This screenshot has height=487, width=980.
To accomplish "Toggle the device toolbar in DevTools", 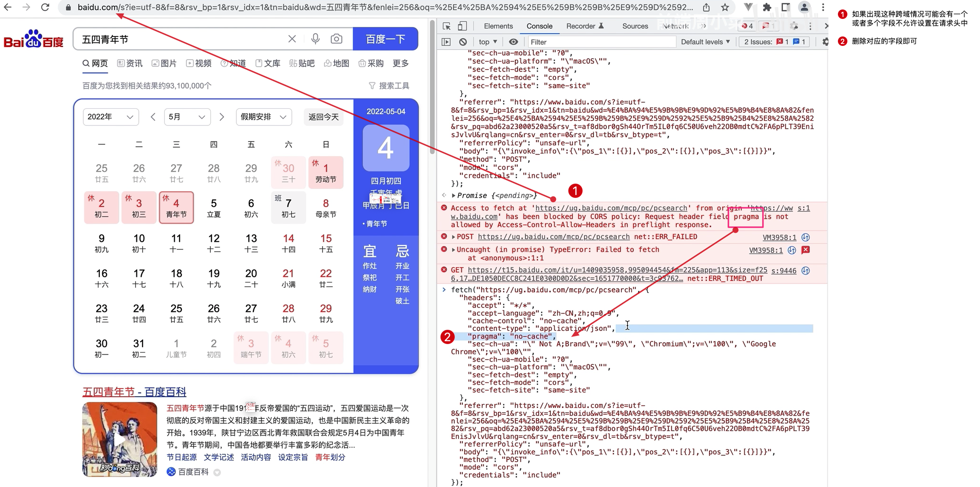I will pyautogui.click(x=462, y=26).
